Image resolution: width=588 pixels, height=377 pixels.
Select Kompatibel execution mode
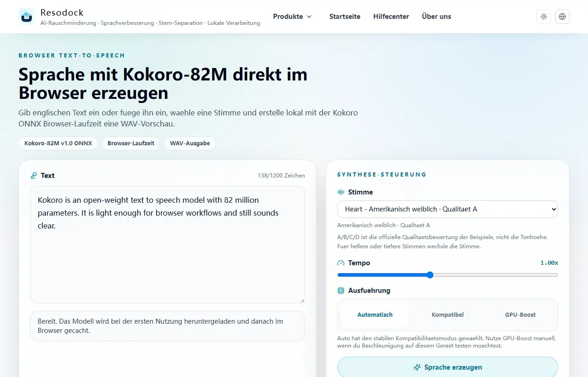click(447, 315)
